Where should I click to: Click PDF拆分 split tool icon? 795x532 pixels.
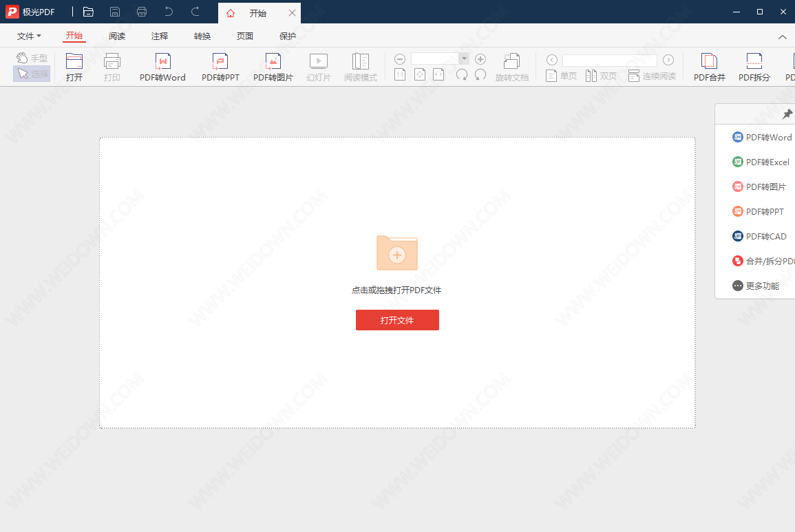coord(754,67)
